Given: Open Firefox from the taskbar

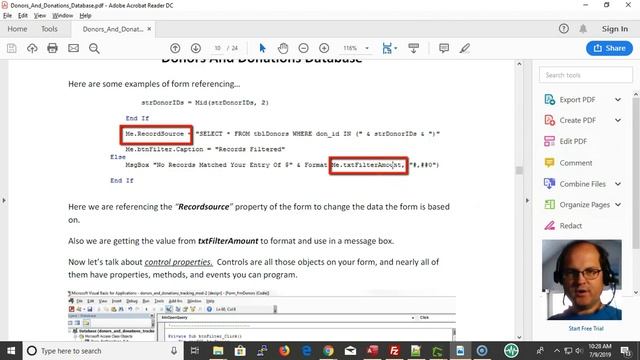Looking at the screenshot, I should (284, 351).
